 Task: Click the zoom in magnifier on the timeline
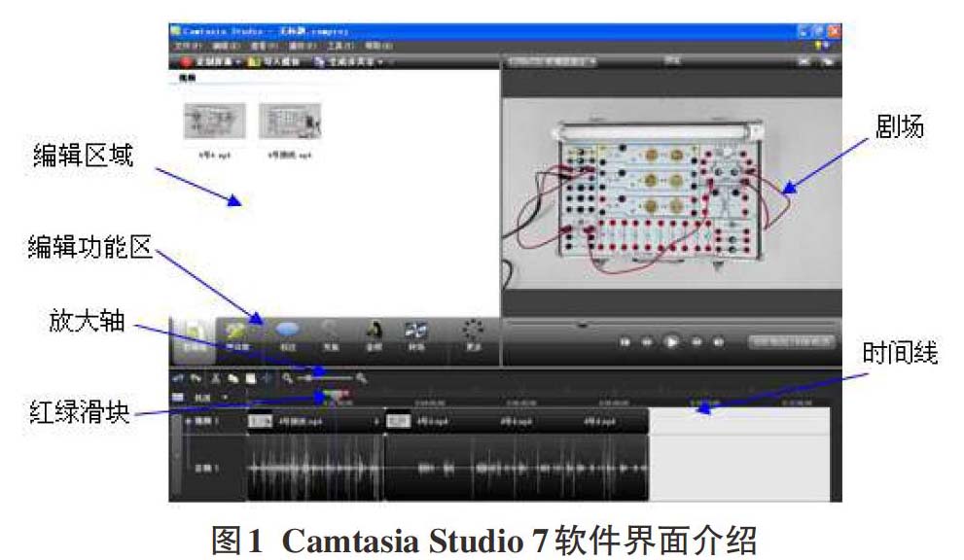pyautogui.click(x=362, y=378)
